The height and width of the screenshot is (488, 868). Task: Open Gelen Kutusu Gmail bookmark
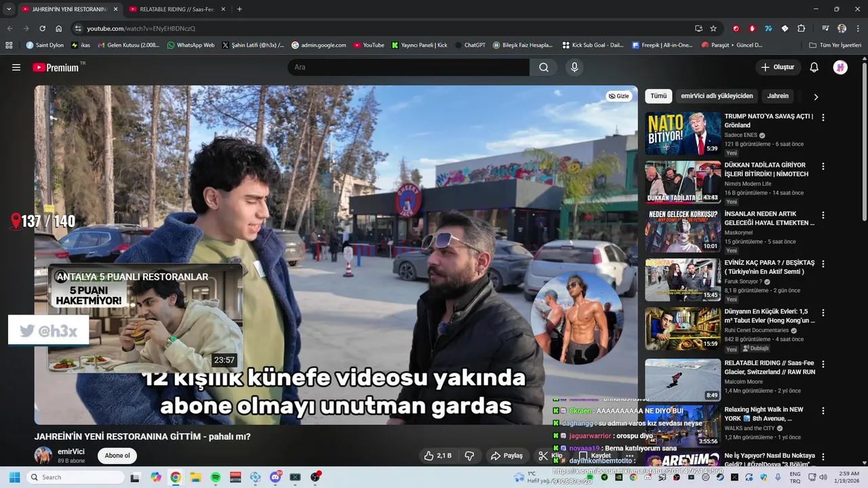click(x=129, y=45)
